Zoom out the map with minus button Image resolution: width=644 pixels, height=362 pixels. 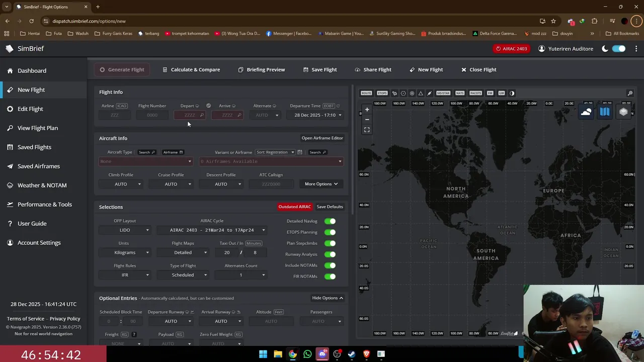(367, 119)
